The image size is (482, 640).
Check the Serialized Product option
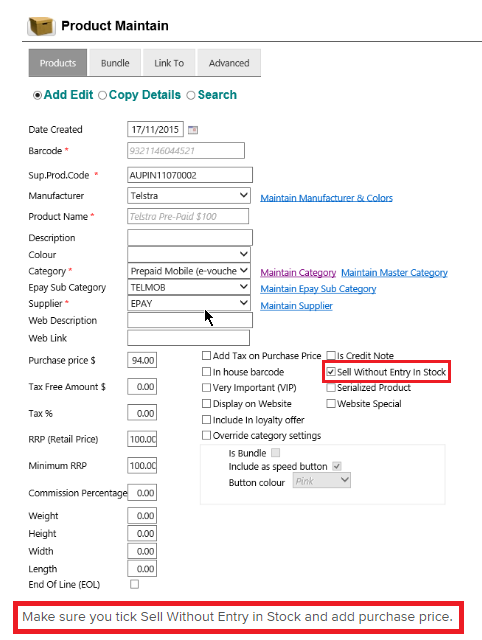click(331, 387)
